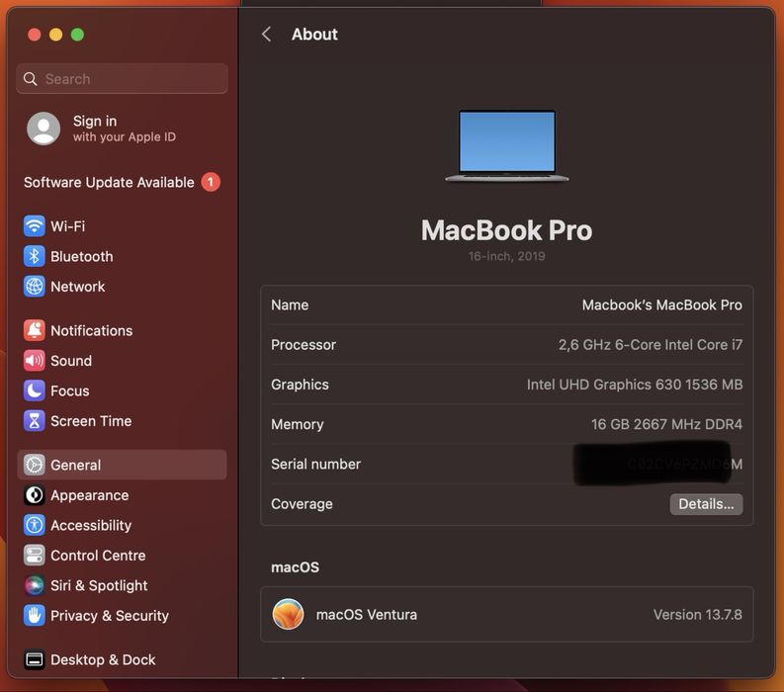The image size is (784, 692).
Task: Select Network in the sidebar
Action: tap(78, 287)
